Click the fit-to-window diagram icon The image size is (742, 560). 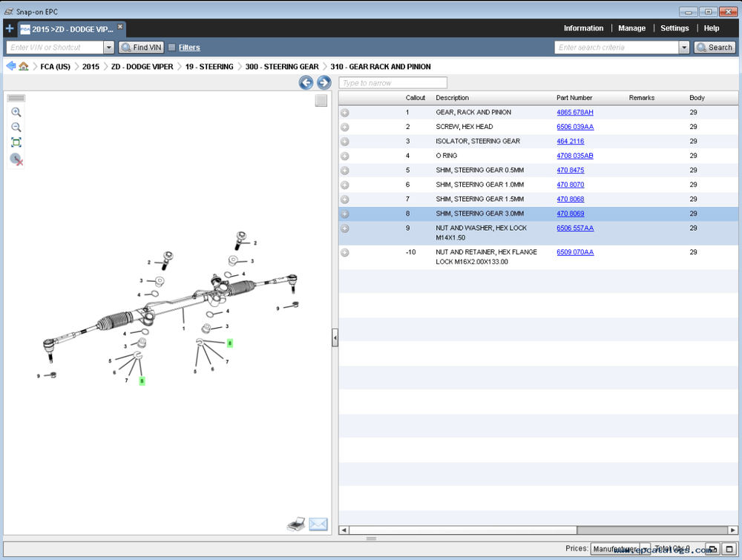click(x=16, y=142)
